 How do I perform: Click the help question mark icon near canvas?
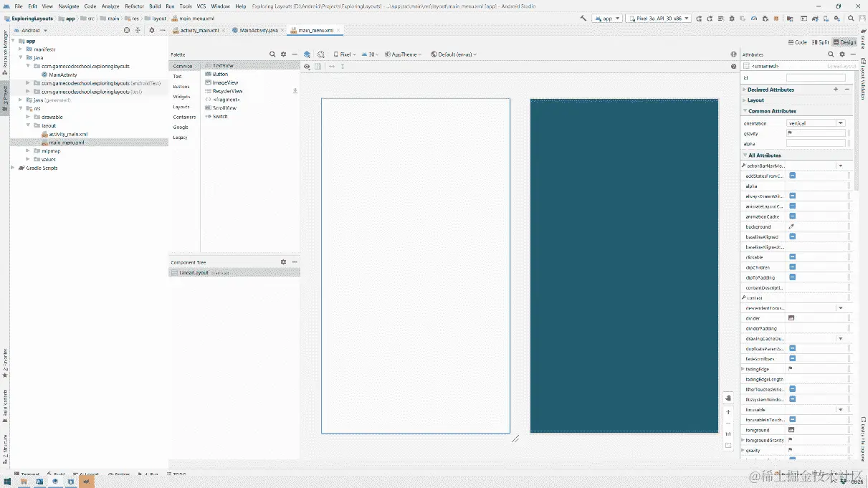click(733, 66)
